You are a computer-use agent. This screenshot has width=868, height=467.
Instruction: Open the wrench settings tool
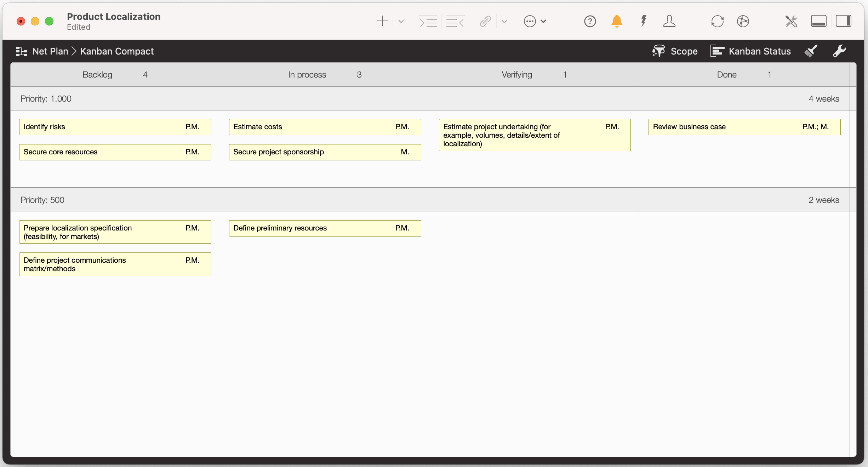tap(840, 51)
